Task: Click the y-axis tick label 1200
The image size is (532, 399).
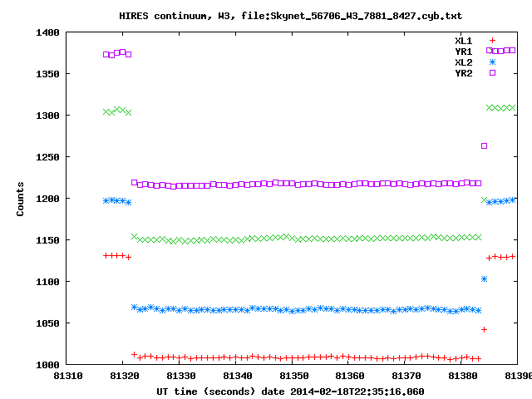Action: click(48, 199)
